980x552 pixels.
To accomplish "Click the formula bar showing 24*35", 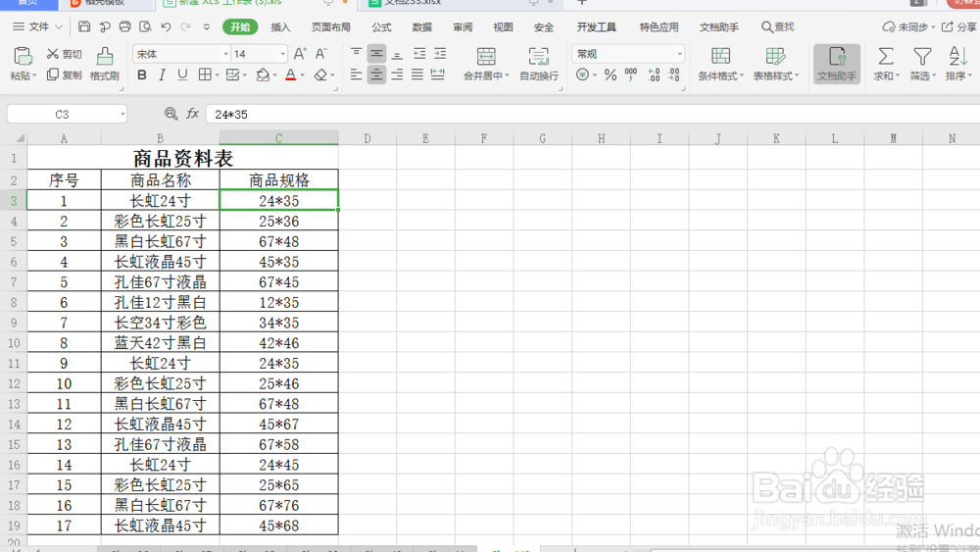I will pos(592,115).
